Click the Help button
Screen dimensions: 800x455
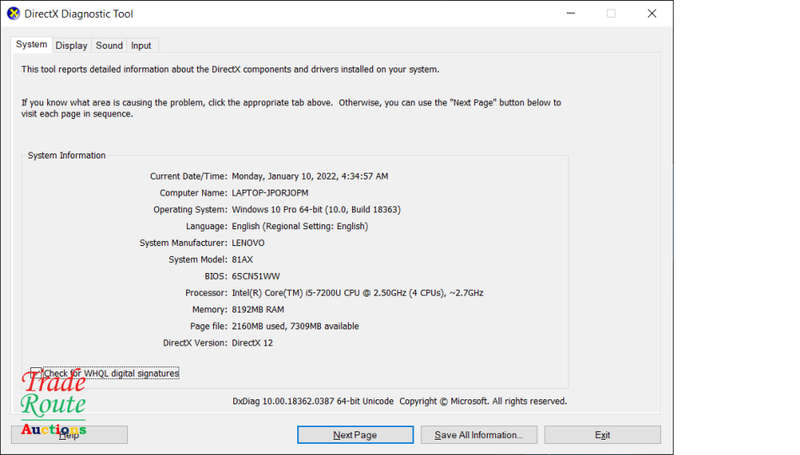pos(69,435)
